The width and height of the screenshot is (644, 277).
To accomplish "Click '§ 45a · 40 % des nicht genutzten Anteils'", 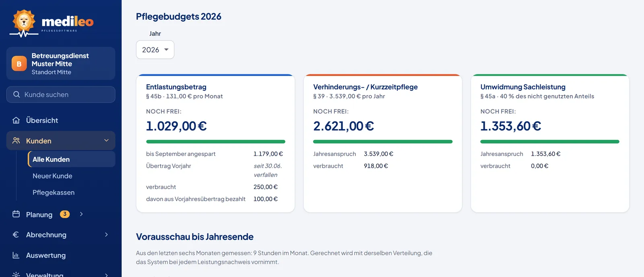I will [x=537, y=96].
